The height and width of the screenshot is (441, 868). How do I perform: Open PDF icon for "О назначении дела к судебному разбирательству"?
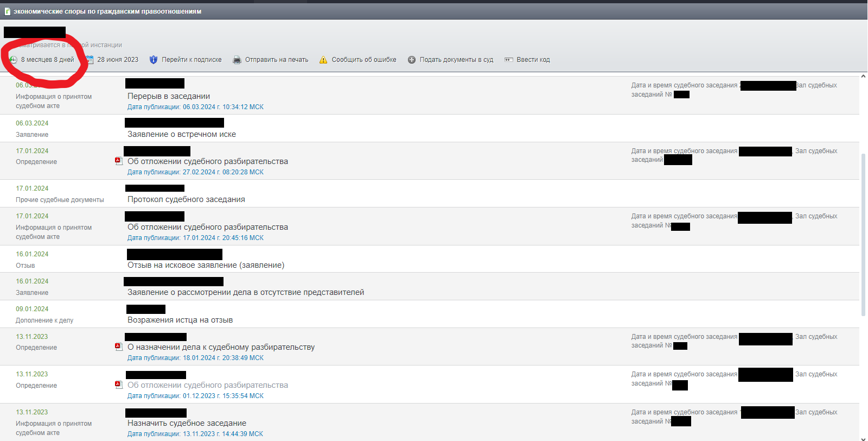pyautogui.click(x=118, y=347)
